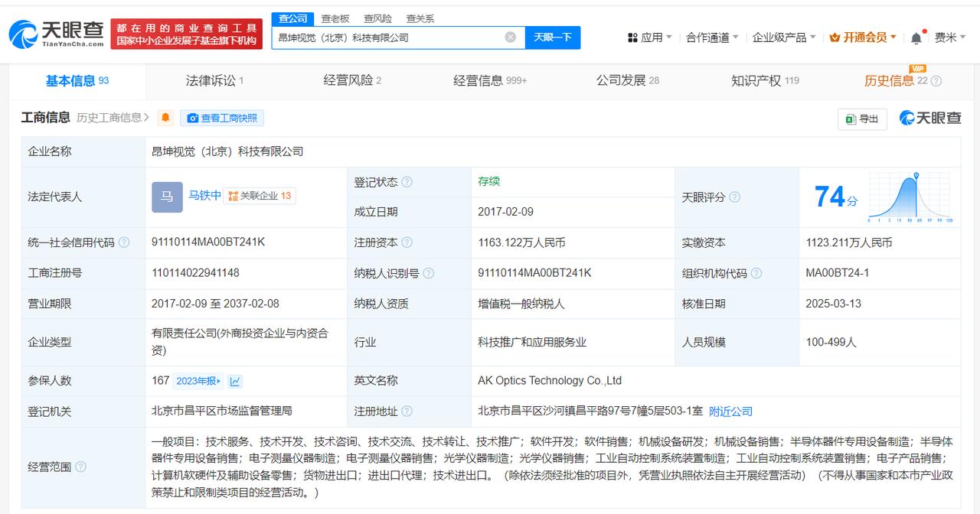Click the help icon beside 注册资本
This screenshot has height=514, width=980.
[407, 242]
